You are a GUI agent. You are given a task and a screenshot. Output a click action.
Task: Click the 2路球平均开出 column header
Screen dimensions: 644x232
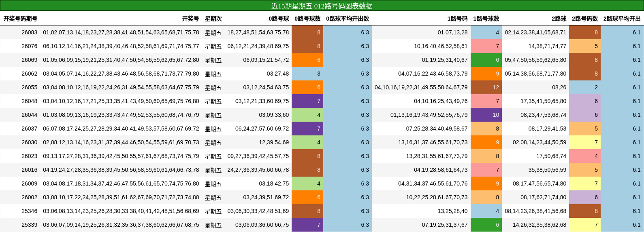point(622,19)
